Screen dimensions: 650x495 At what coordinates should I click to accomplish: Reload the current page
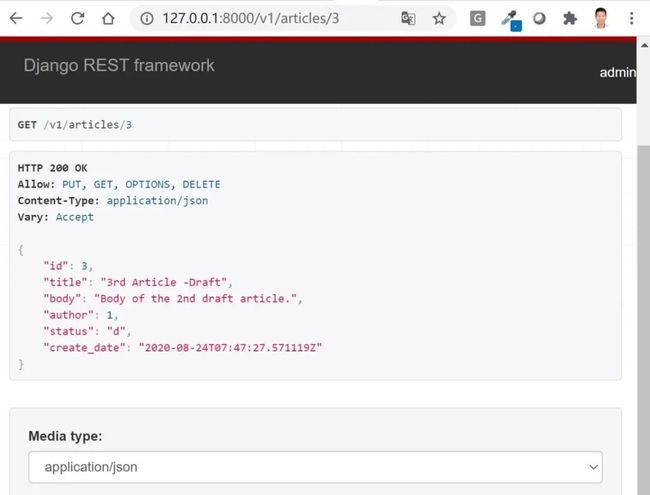(x=78, y=18)
